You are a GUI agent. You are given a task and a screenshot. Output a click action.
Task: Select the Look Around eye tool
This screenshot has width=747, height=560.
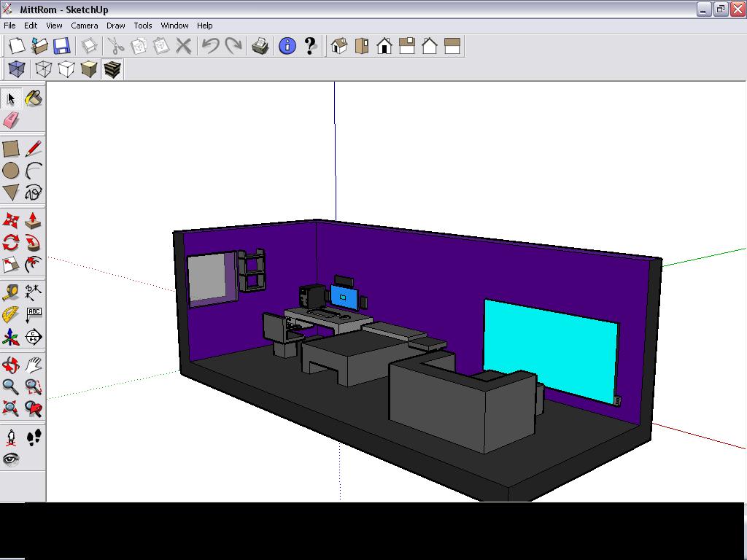[x=11, y=459]
